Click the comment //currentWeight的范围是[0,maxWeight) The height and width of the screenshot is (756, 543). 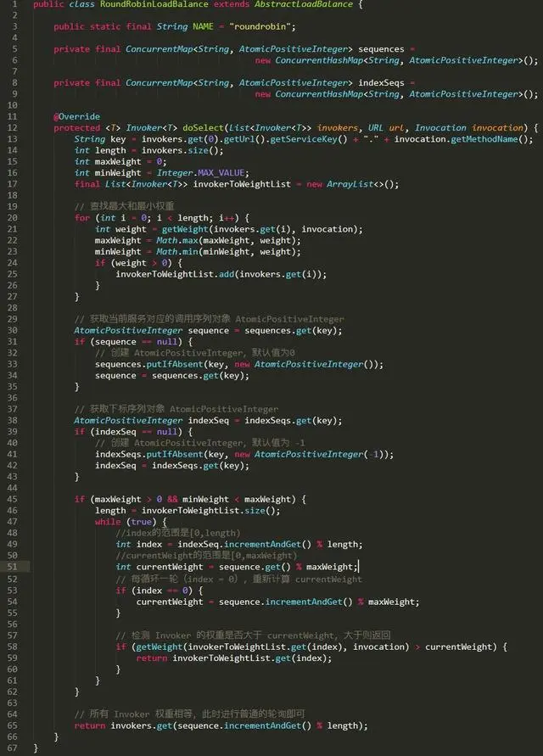pyautogui.click(x=206, y=556)
